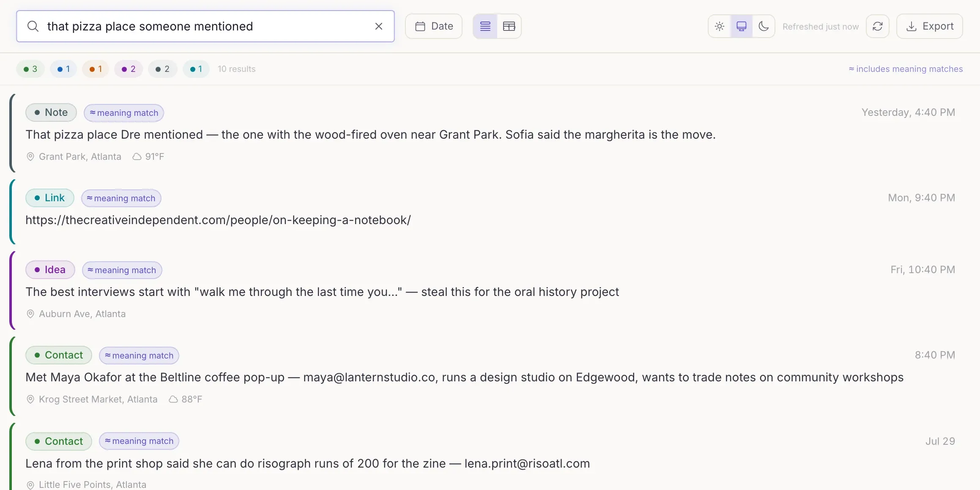The image size is (980, 490).
Task: Open the oral history interview idea text
Action: click(322, 292)
